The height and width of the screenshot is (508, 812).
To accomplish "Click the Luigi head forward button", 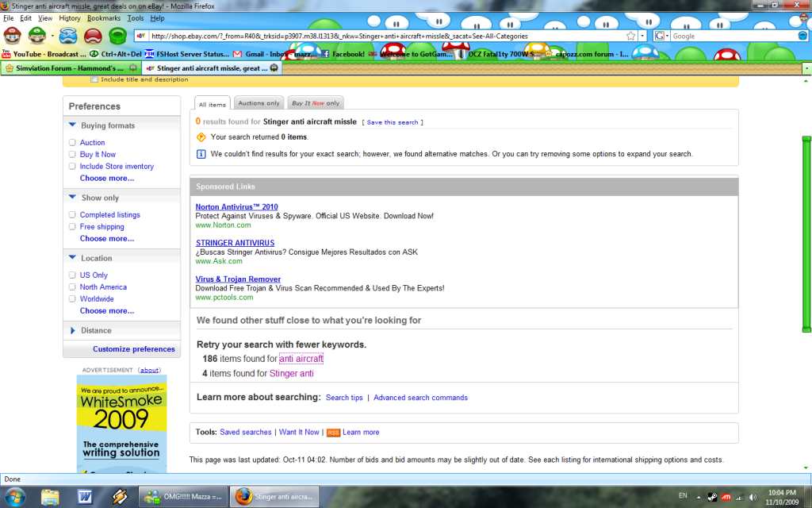I will pos(37,35).
